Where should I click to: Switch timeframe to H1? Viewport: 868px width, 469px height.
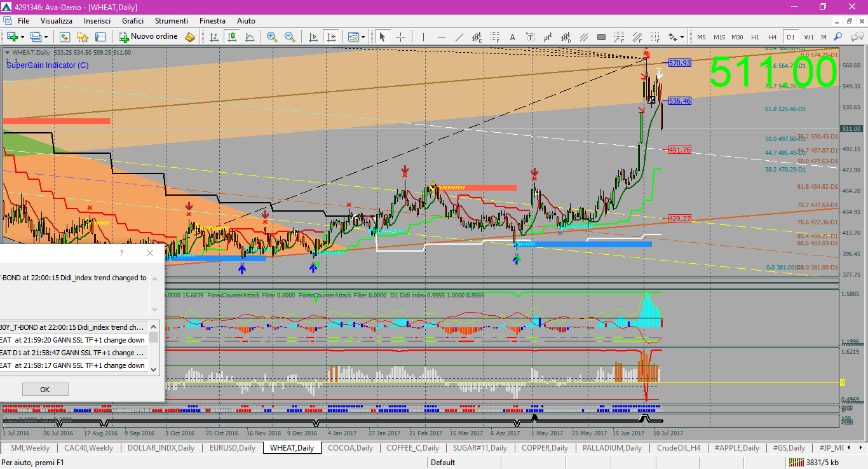tap(755, 37)
